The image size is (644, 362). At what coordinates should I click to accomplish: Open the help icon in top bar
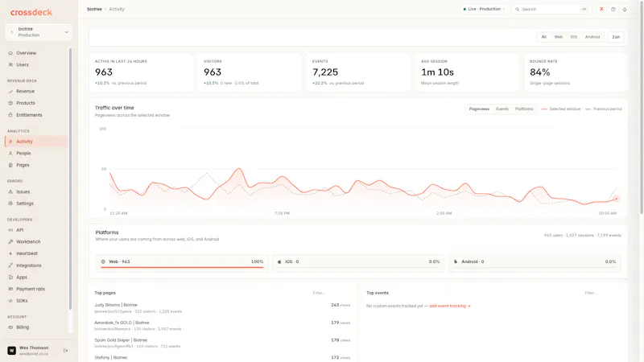pos(613,9)
